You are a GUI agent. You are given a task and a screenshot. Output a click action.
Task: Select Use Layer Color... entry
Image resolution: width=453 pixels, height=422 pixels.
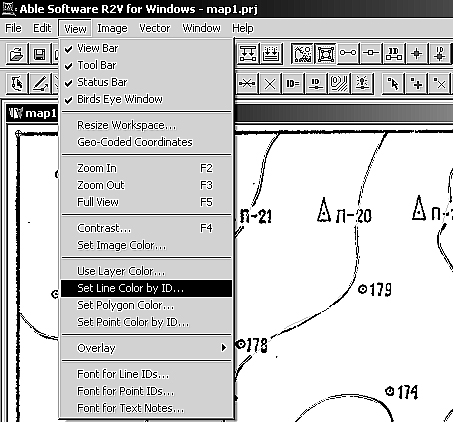pos(147,271)
